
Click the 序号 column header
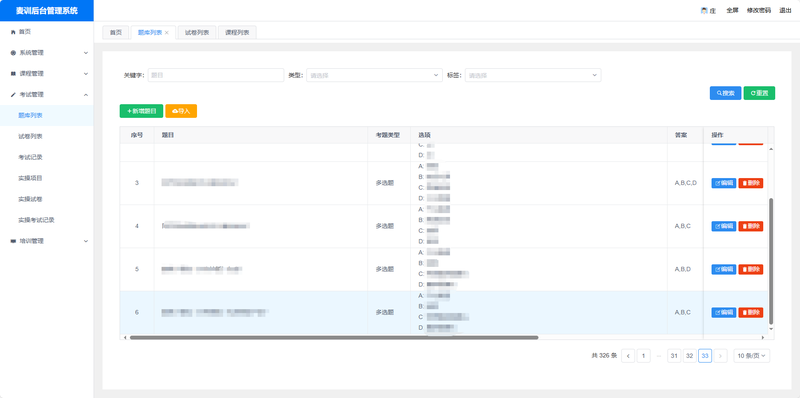point(137,135)
